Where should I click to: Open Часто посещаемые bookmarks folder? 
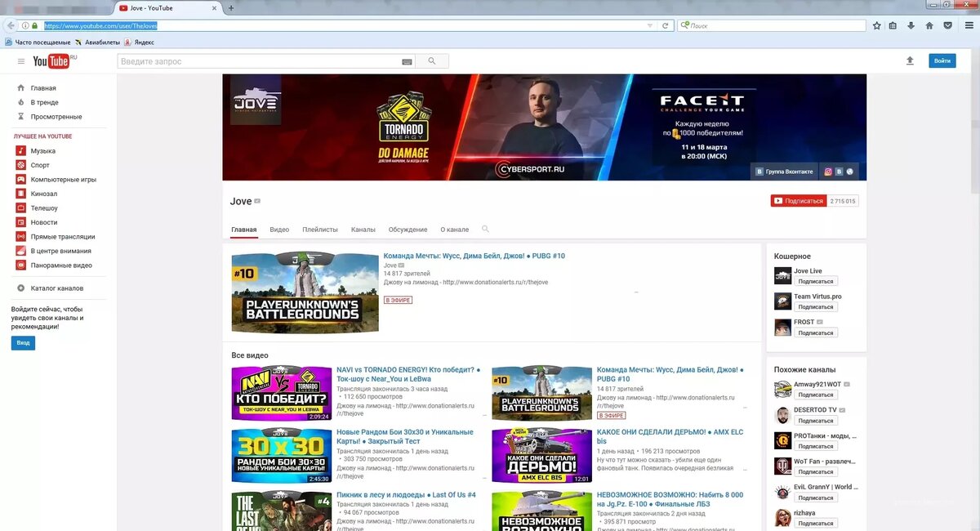pos(38,42)
